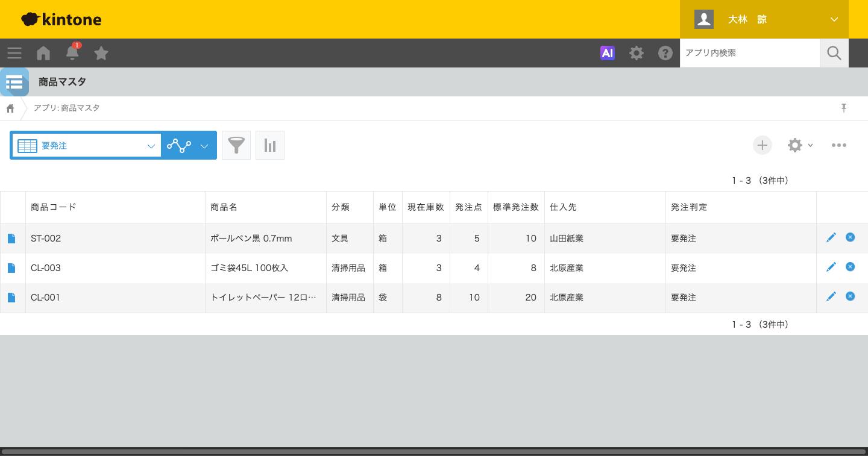Edit the ST-002 record
Screen dimensions: 868x456
[831, 237]
